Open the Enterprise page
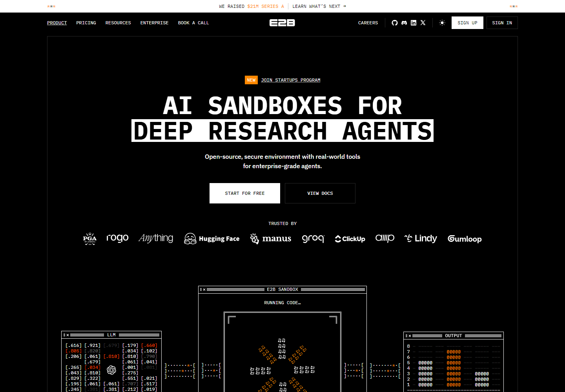565x392 pixels. (x=155, y=23)
